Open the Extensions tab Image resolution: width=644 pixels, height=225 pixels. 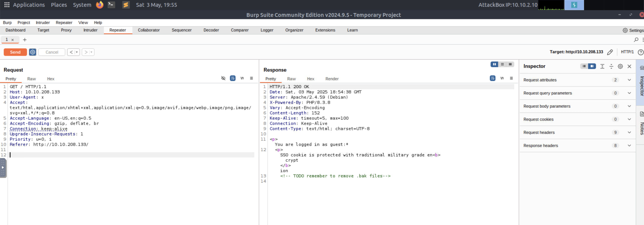pos(325,30)
